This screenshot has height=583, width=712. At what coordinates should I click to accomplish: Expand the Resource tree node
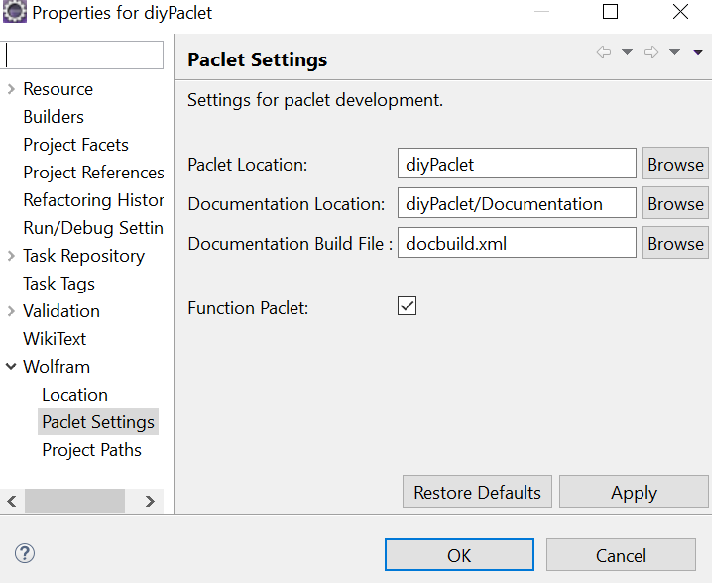[x=11, y=89]
